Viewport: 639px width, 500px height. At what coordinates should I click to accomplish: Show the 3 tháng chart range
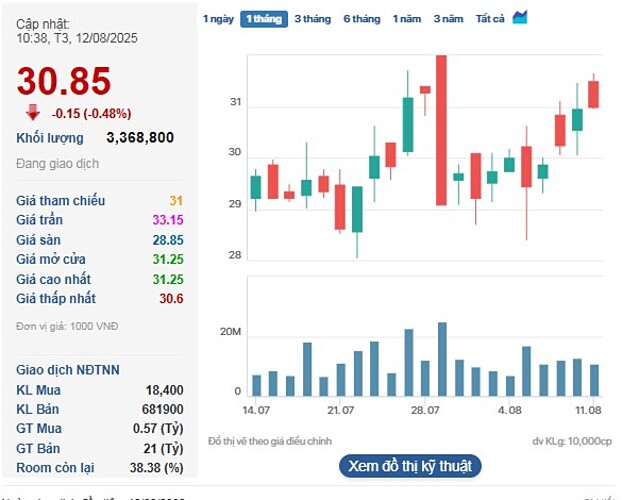[312, 19]
